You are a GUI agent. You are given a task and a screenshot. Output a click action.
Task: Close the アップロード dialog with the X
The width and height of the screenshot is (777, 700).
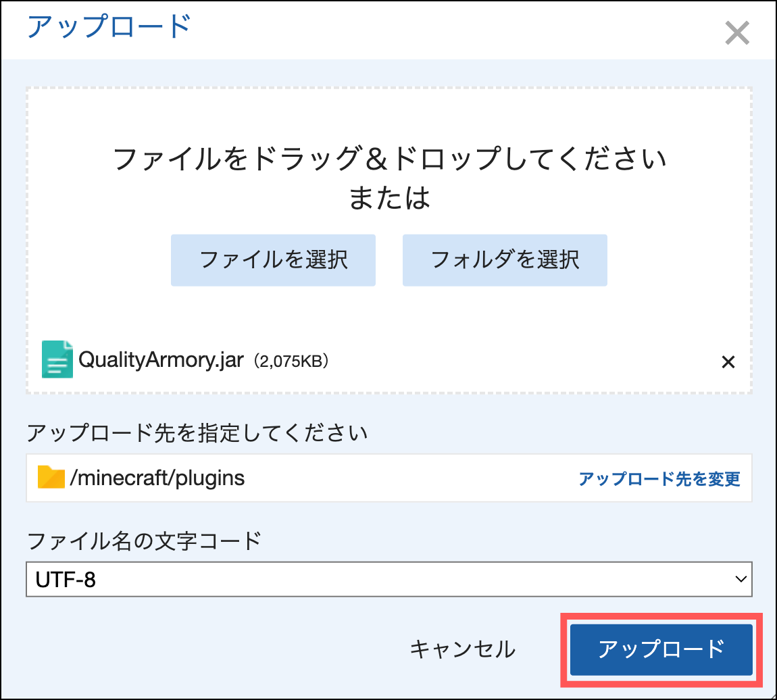[737, 32]
